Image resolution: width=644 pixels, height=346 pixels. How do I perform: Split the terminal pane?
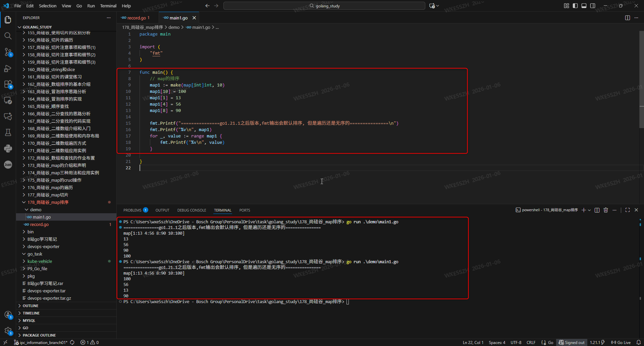pos(597,210)
